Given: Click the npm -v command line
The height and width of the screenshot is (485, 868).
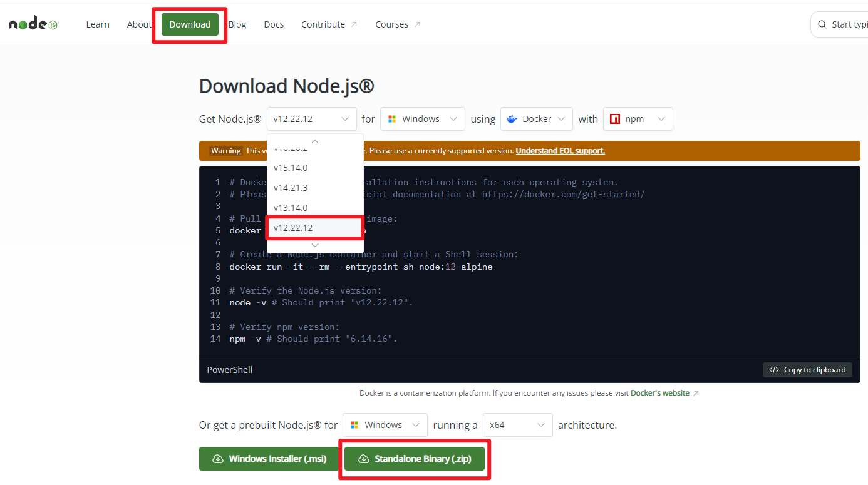Looking at the screenshot, I should click(313, 339).
